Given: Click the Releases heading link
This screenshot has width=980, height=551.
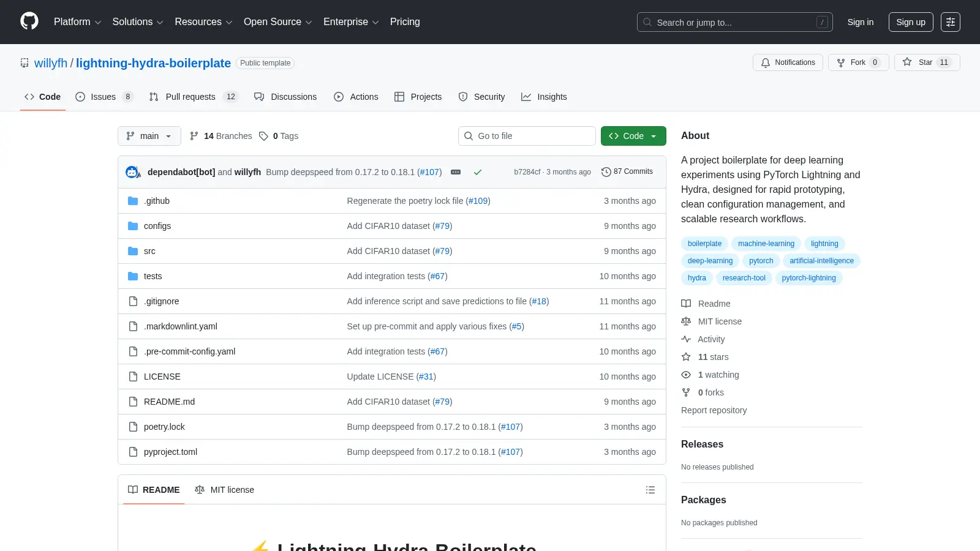Looking at the screenshot, I should pyautogui.click(x=702, y=444).
